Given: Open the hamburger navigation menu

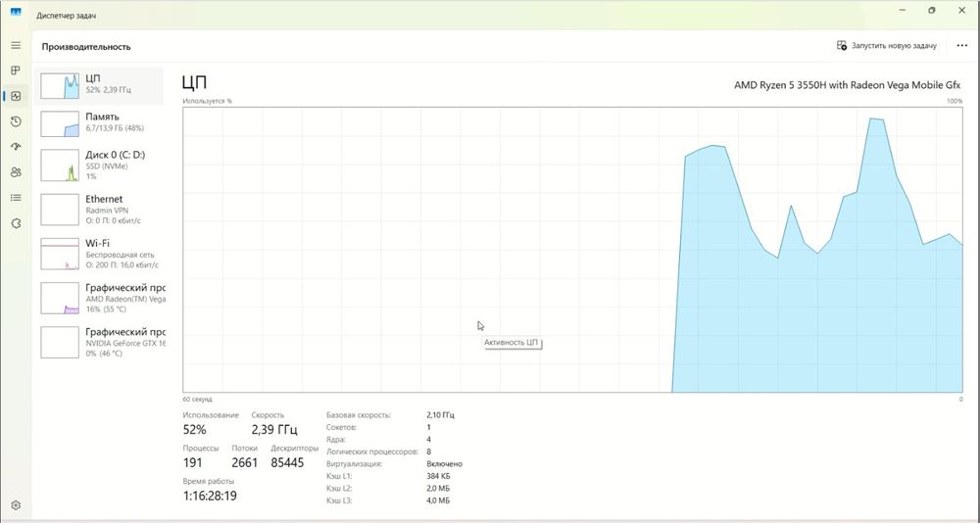Looking at the screenshot, I should (17, 46).
